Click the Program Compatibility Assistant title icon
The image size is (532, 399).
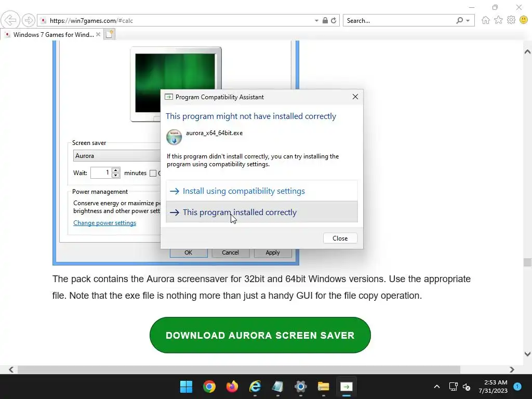(x=169, y=97)
